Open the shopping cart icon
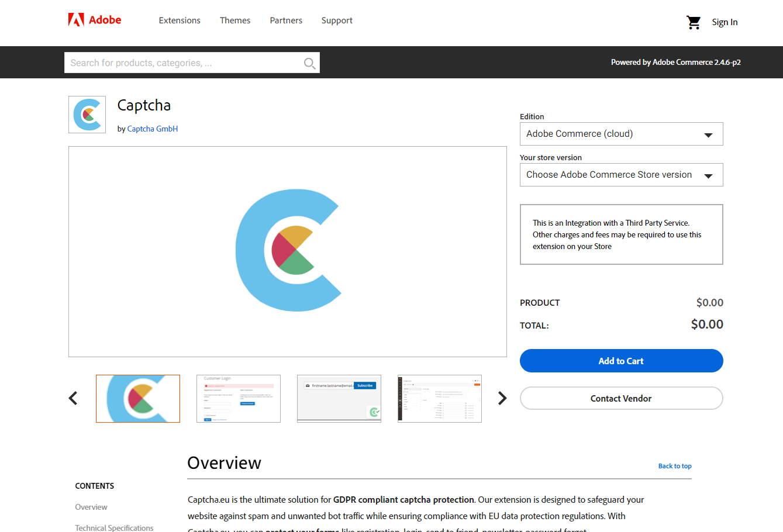Screen dimensions: 783x532 click(694, 22)
